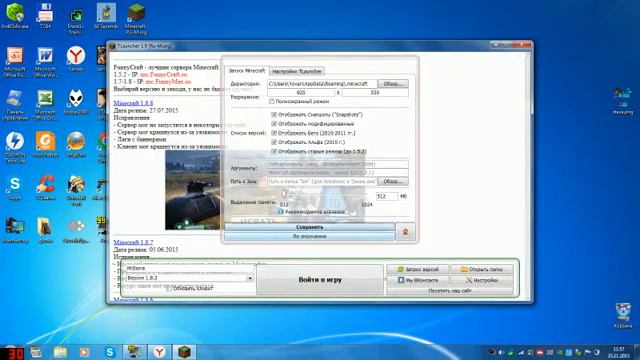Click the Browse button next to directory path
The image size is (640, 360).
point(393,84)
